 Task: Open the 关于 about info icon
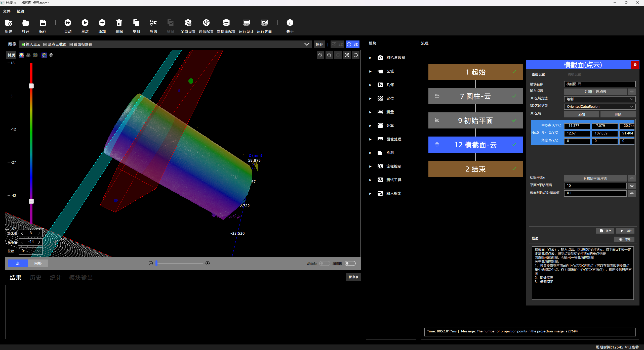[290, 23]
